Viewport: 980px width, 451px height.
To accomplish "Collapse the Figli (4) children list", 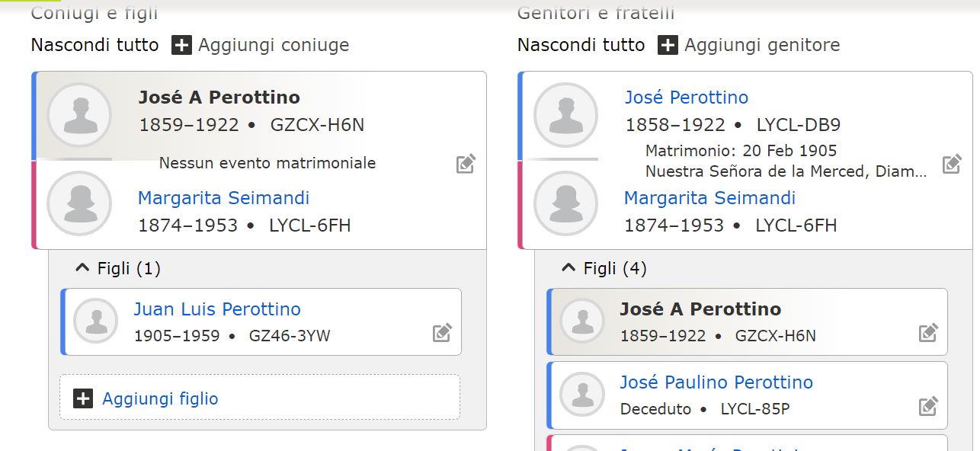I will coord(568,268).
